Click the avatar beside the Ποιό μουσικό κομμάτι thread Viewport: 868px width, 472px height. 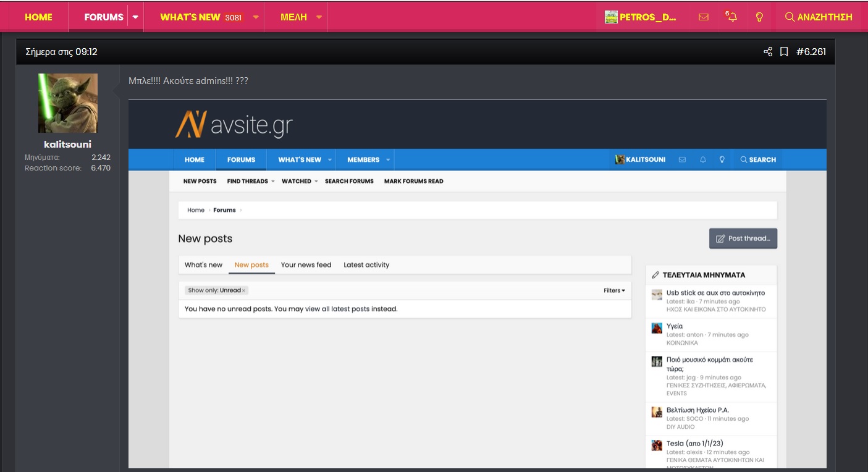pos(657,361)
